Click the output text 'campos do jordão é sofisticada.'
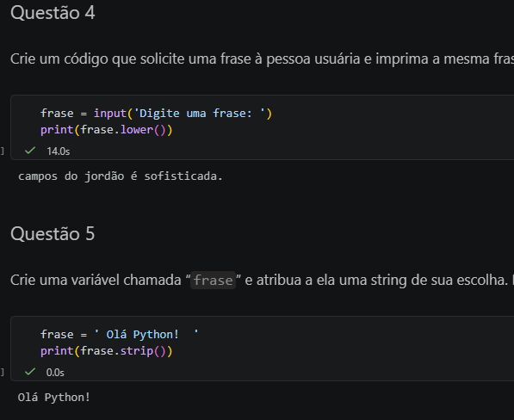 pos(121,176)
